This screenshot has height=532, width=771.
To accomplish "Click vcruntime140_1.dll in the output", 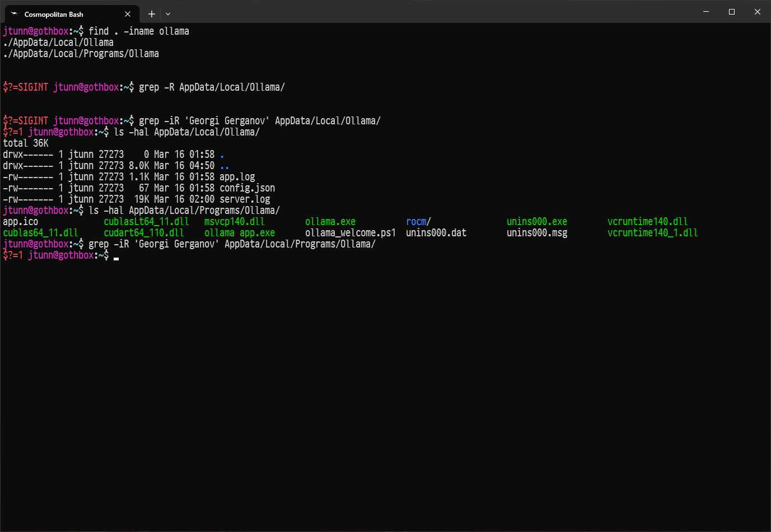I will coord(652,233).
